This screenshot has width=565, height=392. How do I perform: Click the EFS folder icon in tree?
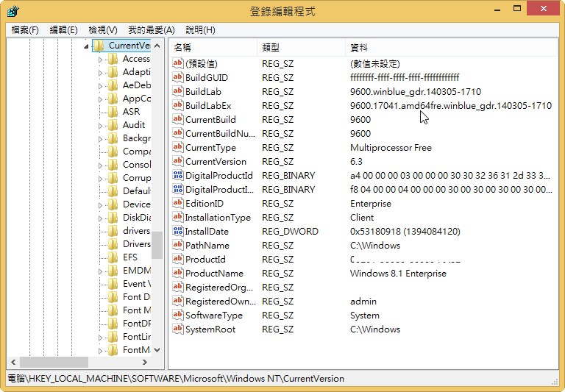pos(113,257)
